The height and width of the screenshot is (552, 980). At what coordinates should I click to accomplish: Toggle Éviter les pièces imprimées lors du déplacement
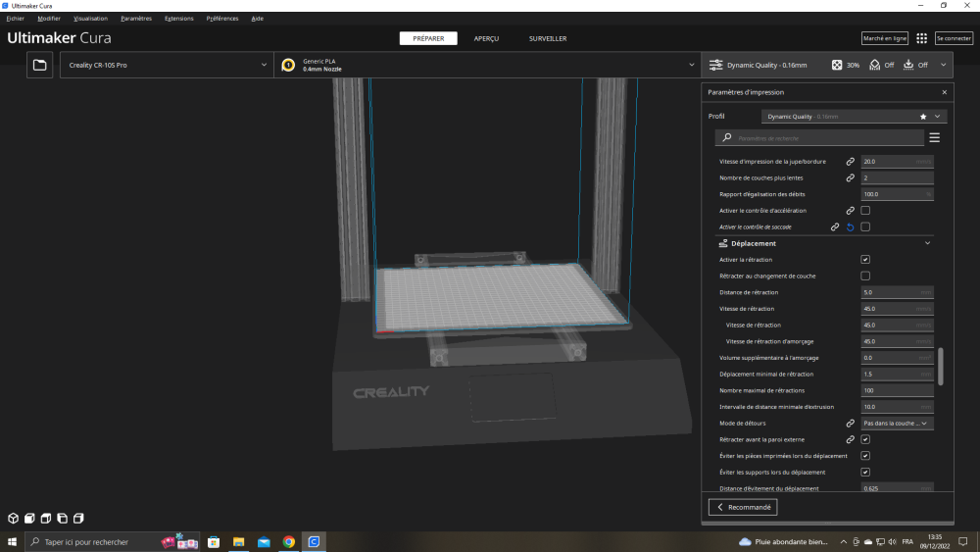865,456
